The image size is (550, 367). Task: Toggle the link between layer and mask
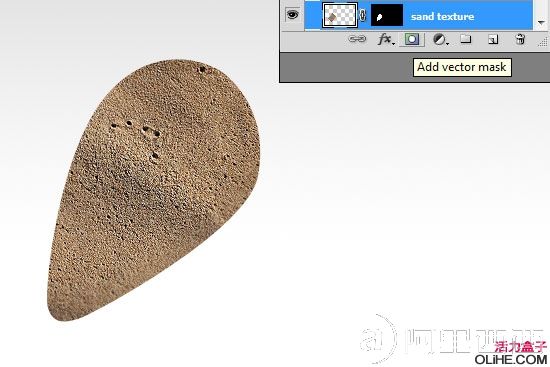tap(363, 15)
